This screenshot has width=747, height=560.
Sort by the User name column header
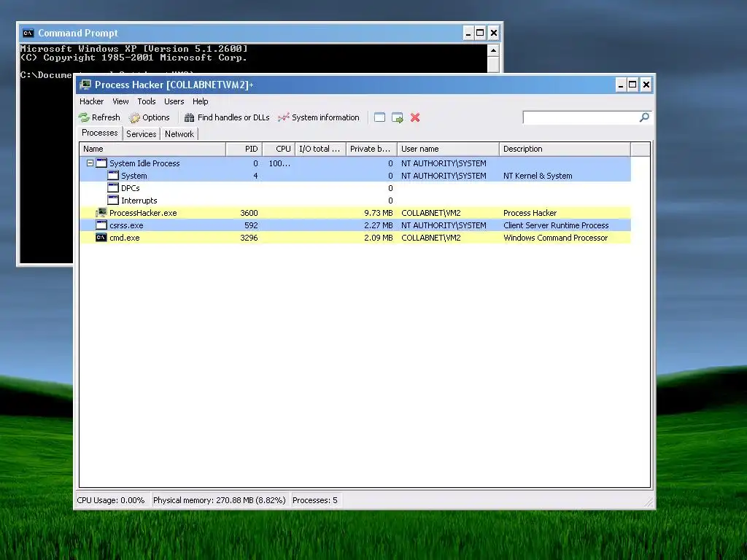pyautogui.click(x=449, y=149)
